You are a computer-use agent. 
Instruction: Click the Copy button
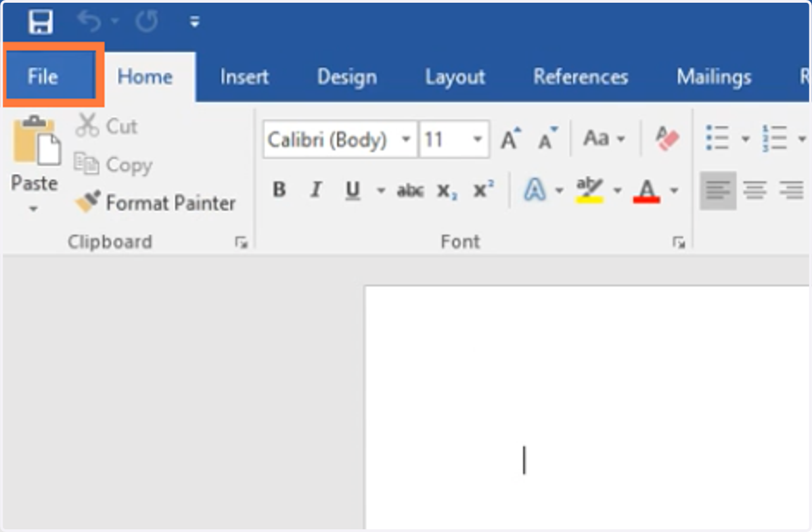pos(113,164)
